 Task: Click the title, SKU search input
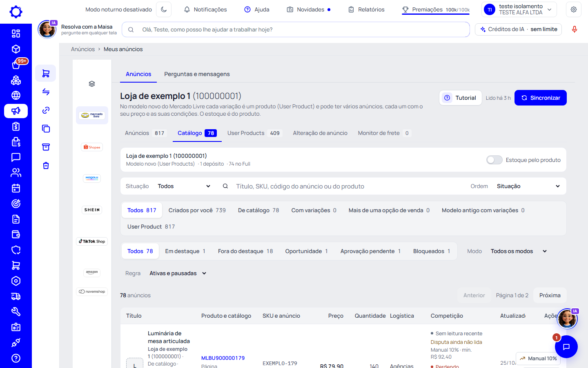point(349,186)
